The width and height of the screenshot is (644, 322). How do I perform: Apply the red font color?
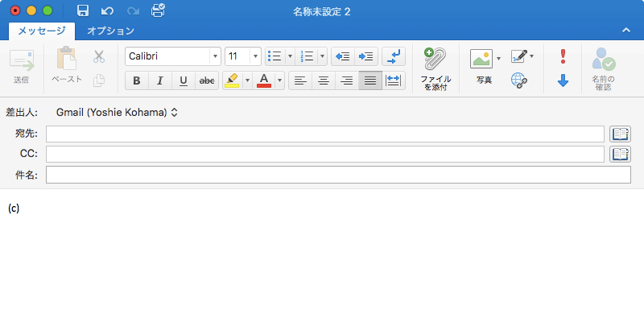[x=264, y=80]
